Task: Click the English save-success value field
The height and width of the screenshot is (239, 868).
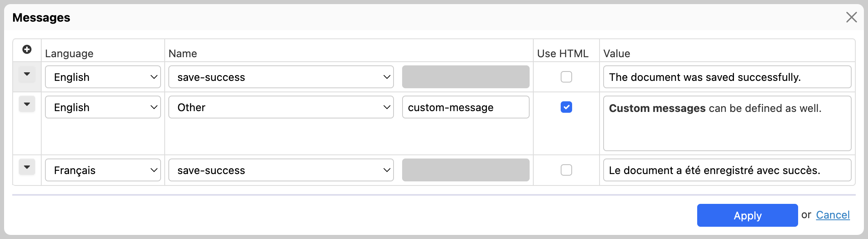Action: [727, 77]
